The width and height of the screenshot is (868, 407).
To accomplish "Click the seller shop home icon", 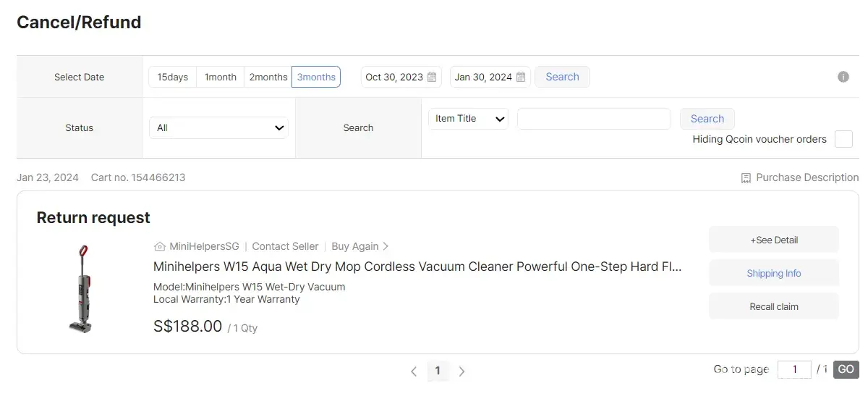I will tap(160, 246).
